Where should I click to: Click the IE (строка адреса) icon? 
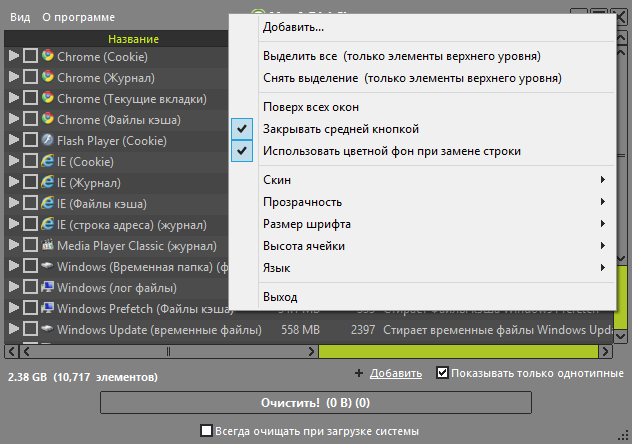click(x=48, y=224)
